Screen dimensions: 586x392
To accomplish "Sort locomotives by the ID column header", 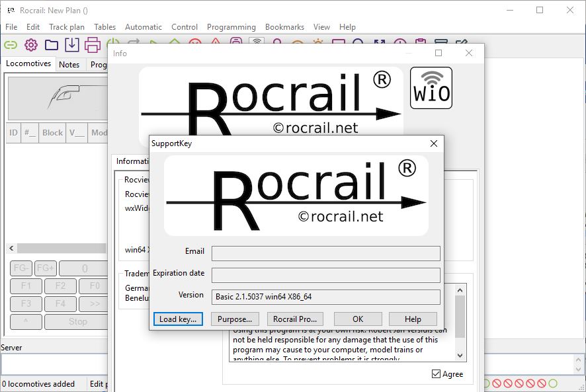I will (x=13, y=133).
